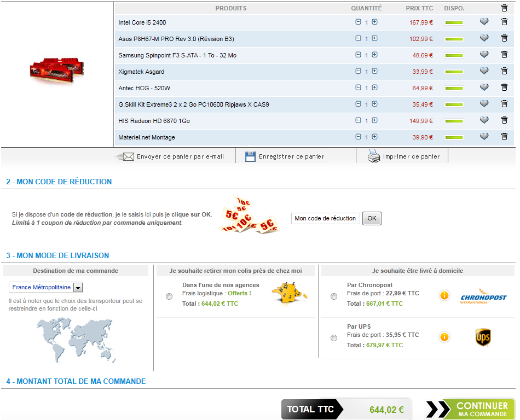Click the UPS info icon
This screenshot has width=520, height=420.
point(444,337)
